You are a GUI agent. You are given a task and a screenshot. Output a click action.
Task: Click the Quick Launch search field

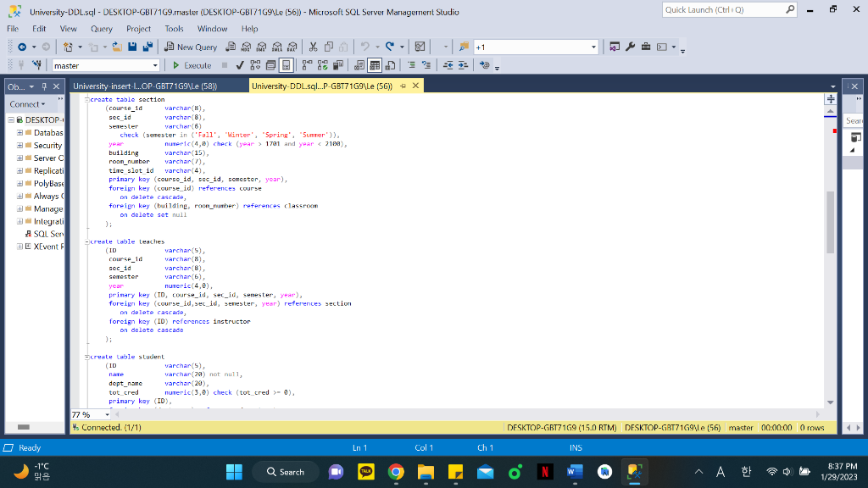(x=724, y=9)
